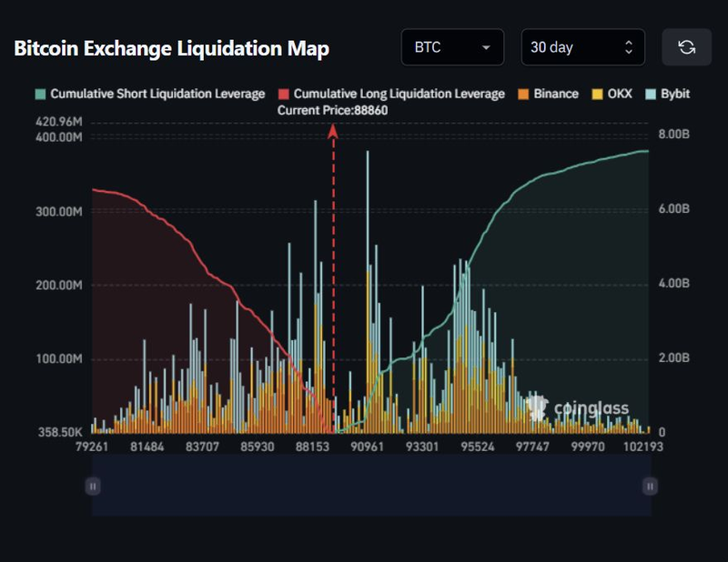Select the OKX legend label
This screenshot has width=728, height=562.
(621, 94)
